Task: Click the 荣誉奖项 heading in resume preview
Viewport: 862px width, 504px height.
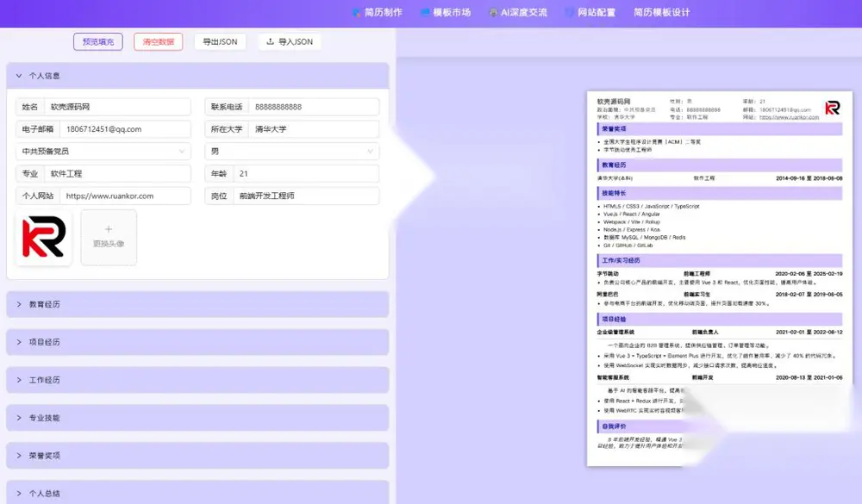Action: [720, 129]
